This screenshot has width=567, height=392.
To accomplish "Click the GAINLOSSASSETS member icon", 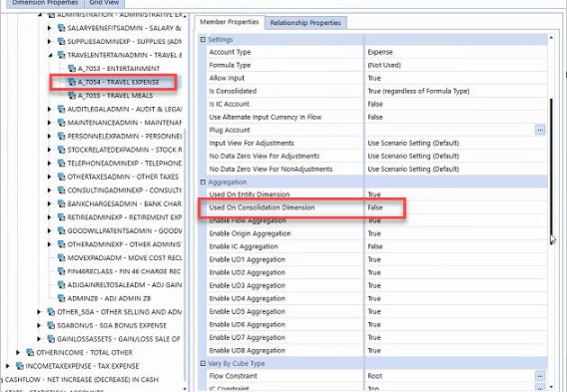I will click(51, 339).
